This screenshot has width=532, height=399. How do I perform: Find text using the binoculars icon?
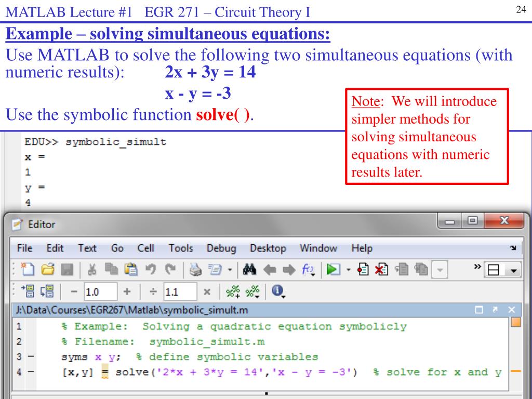250,270
